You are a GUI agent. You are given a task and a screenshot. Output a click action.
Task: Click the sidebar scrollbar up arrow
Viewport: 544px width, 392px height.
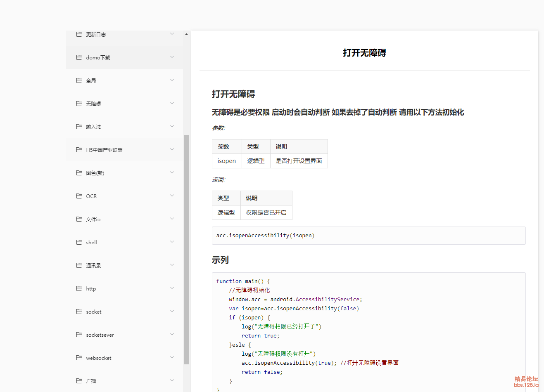coord(186,34)
